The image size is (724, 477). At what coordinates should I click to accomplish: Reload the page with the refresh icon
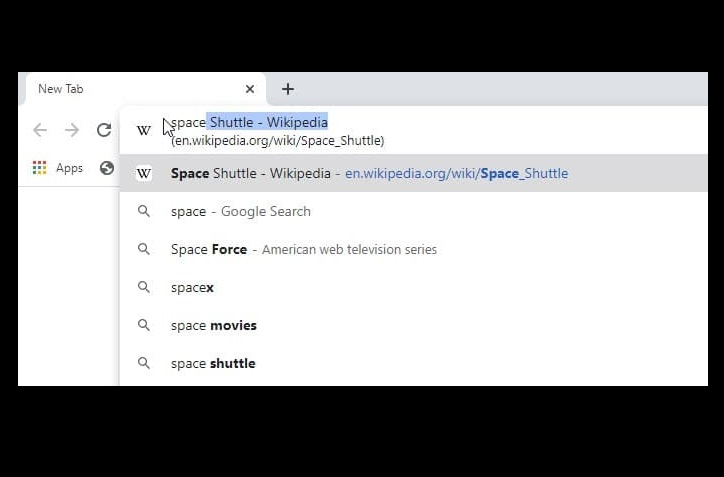point(104,130)
